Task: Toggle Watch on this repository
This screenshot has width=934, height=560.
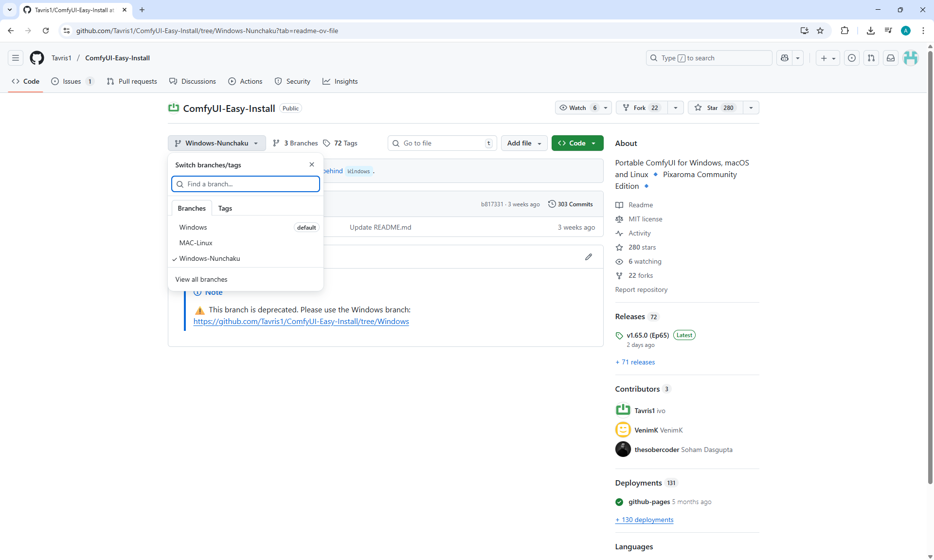Action: point(578,108)
